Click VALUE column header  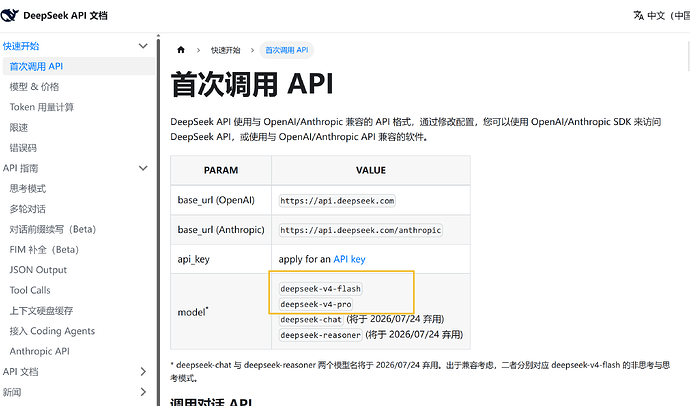[x=371, y=170]
